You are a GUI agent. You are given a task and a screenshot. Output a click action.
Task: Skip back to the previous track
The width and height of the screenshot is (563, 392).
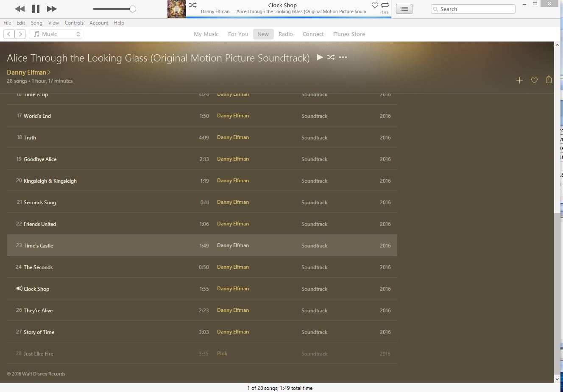tap(20, 9)
